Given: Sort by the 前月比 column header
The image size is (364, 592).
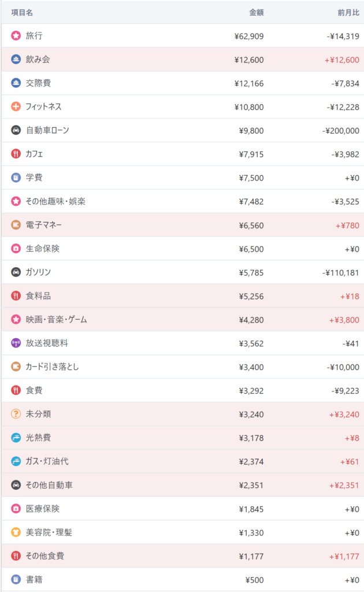Looking at the screenshot, I should point(348,12).
